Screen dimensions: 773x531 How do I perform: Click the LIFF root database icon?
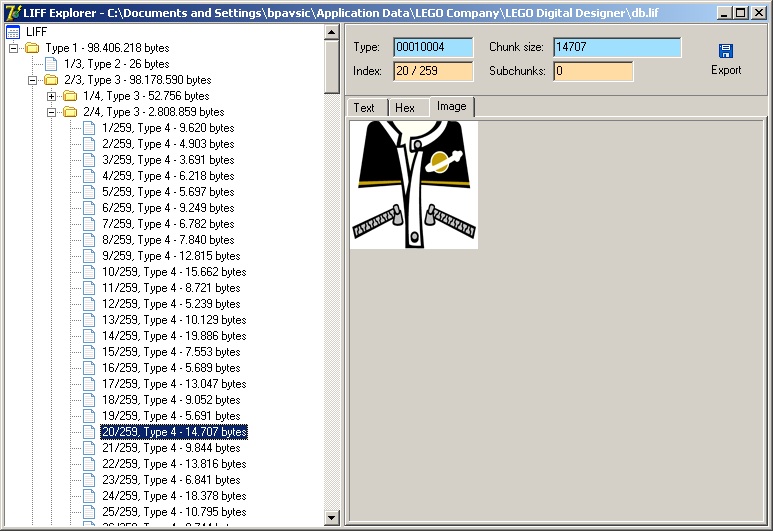coord(13,32)
